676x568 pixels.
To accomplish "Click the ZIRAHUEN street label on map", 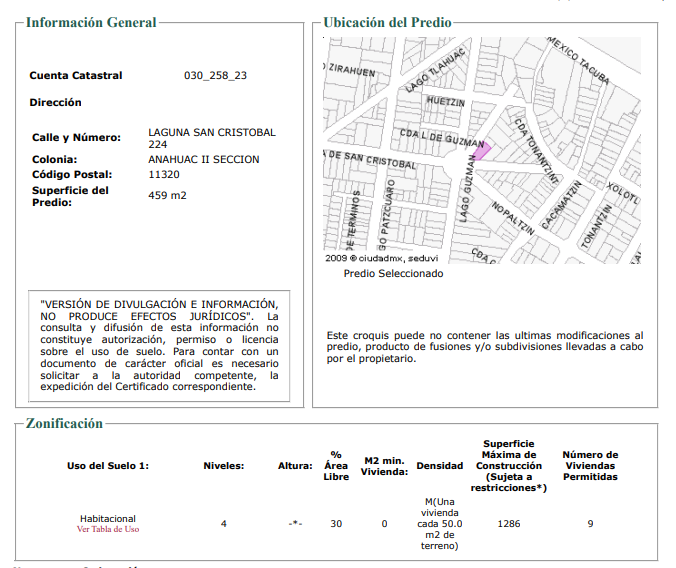I will pyautogui.click(x=351, y=70).
